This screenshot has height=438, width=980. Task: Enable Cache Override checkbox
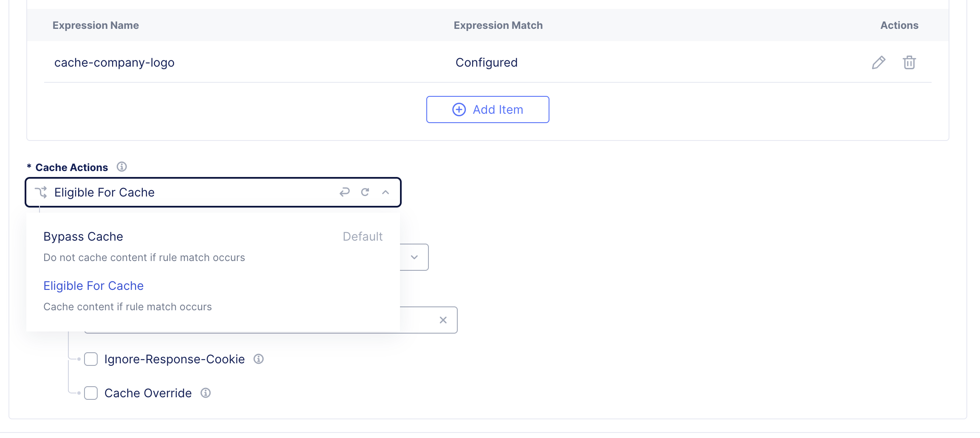point(91,393)
